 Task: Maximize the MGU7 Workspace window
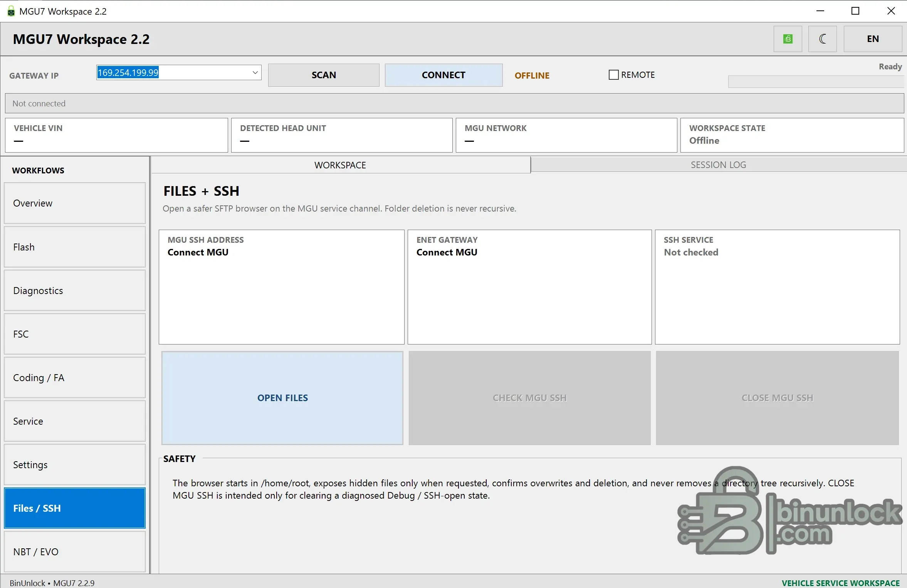[855, 11]
